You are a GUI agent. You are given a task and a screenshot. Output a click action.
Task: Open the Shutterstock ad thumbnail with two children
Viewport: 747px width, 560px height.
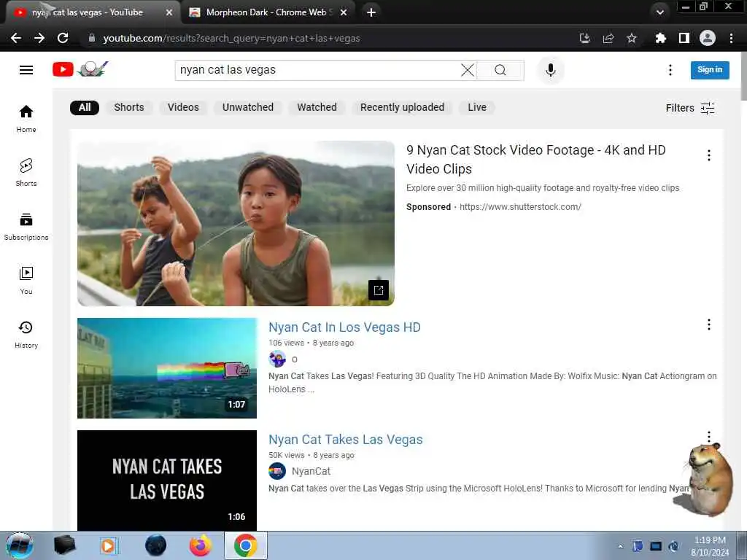click(236, 223)
